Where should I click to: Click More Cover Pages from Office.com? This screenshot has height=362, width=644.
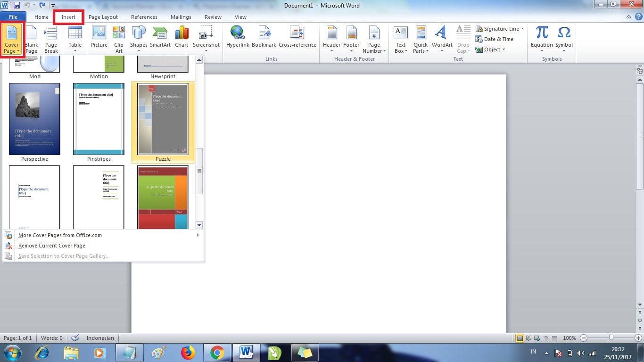[x=60, y=235]
